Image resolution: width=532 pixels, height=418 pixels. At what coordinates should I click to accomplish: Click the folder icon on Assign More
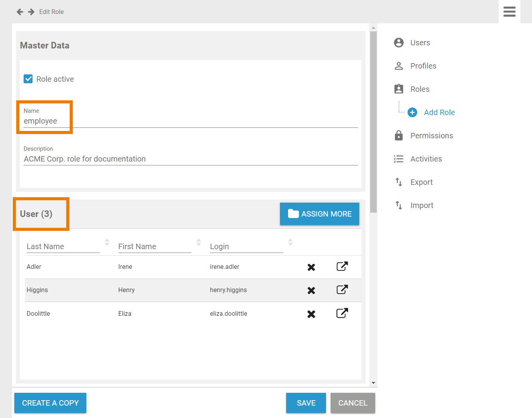293,213
